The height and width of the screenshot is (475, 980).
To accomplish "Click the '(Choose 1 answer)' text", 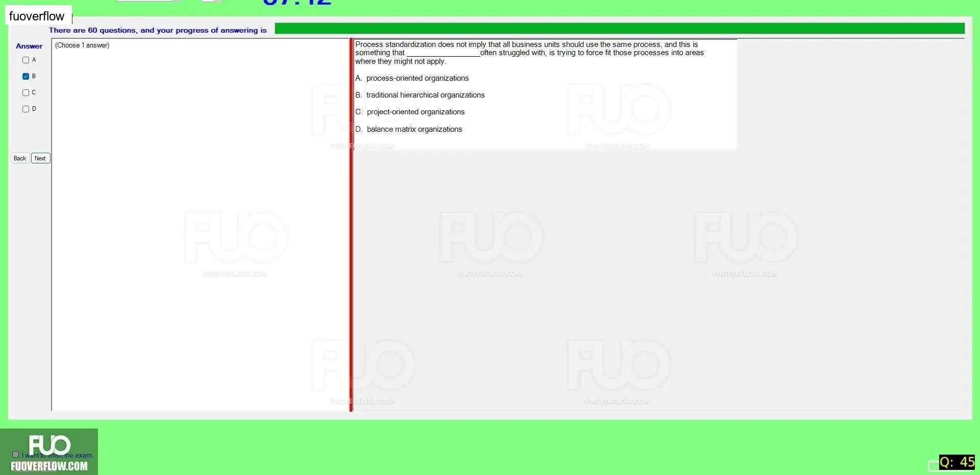I will point(82,45).
